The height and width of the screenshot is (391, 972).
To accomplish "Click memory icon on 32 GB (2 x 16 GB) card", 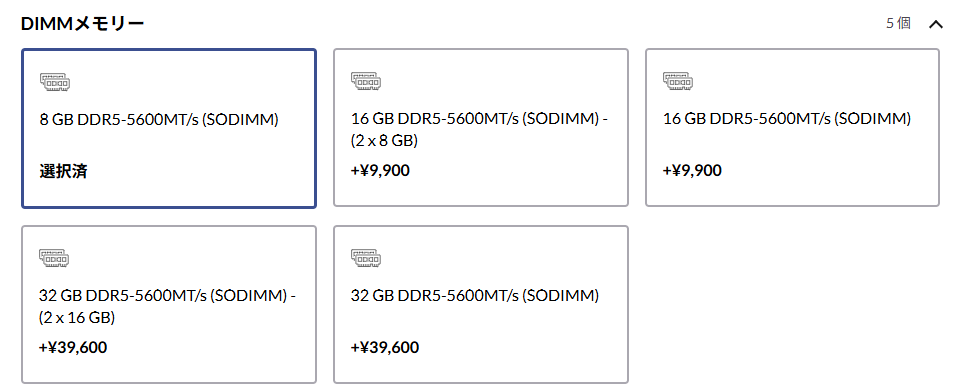I will 55,258.
